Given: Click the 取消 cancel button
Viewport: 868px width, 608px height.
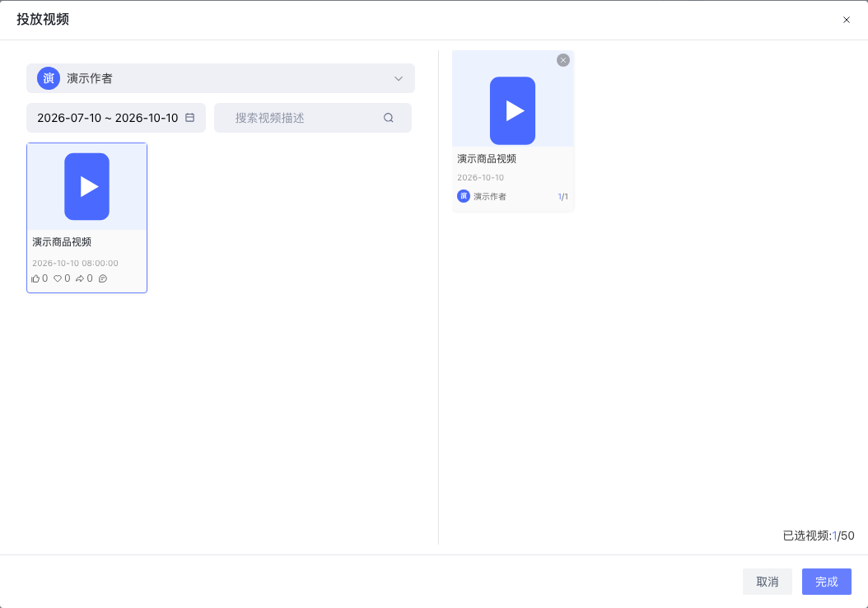Looking at the screenshot, I should [768, 582].
